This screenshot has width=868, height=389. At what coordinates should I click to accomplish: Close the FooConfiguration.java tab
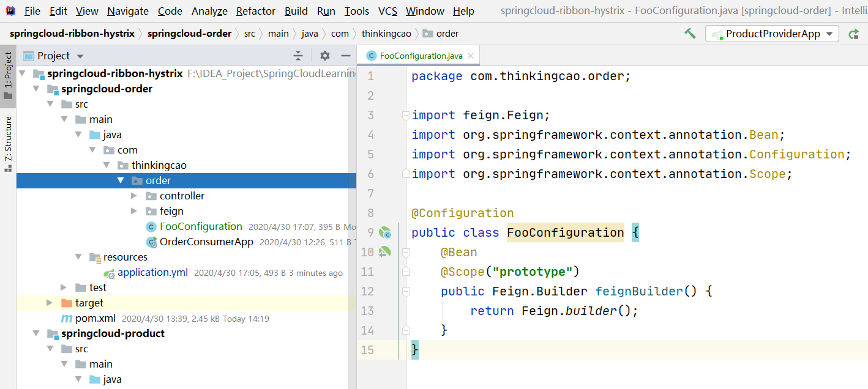pos(470,54)
